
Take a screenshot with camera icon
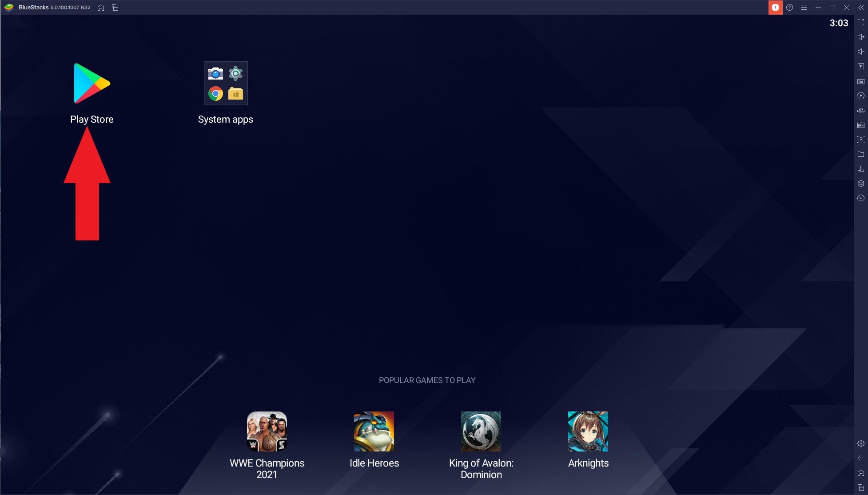pyautogui.click(x=860, y=140)
